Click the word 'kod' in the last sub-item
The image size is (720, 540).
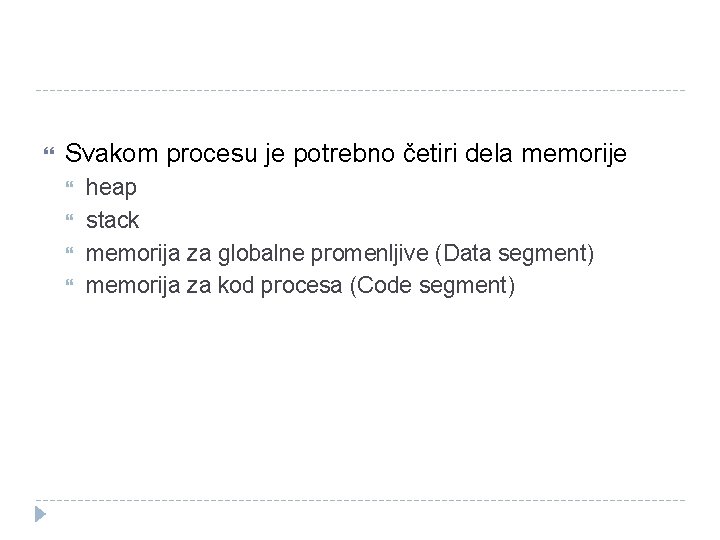pos(235,287)
